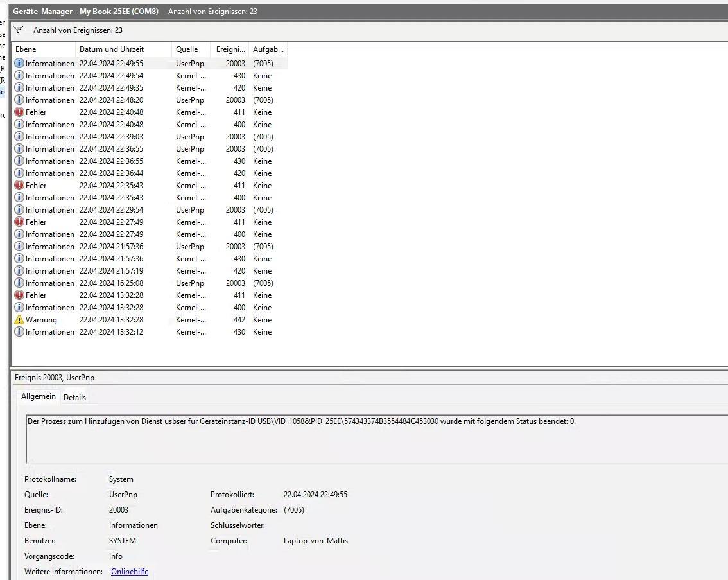Click info icon of 22:40:48 event 400
Image resolution: width=728 pixels, height=580 pixels.
click(19, 125)
